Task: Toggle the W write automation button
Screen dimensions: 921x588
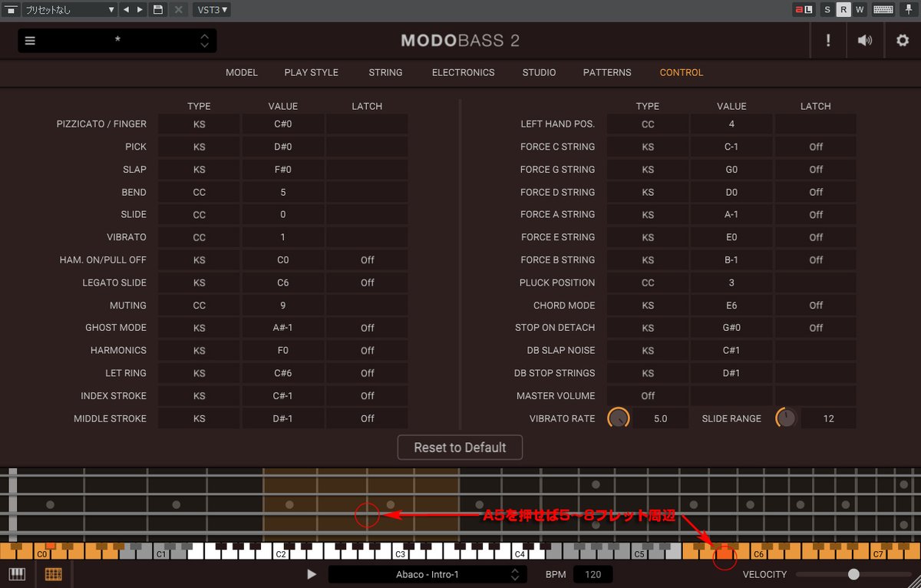Action: click(860, 9)
